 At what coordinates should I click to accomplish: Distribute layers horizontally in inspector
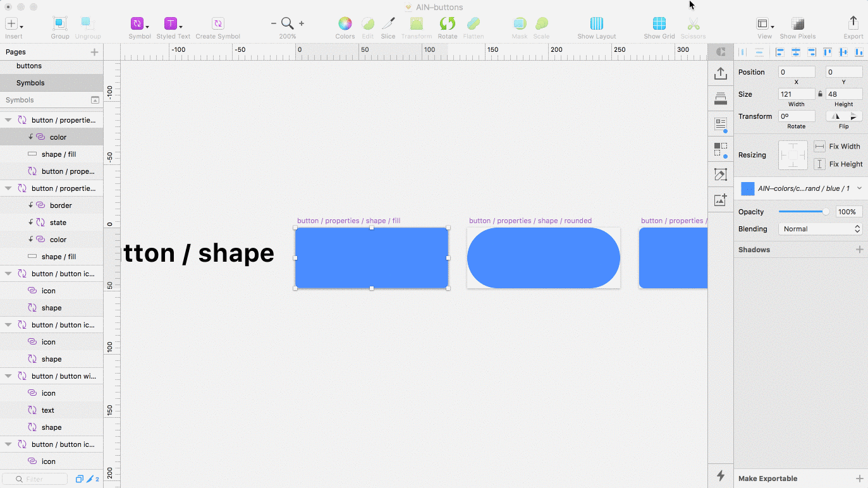743,52
